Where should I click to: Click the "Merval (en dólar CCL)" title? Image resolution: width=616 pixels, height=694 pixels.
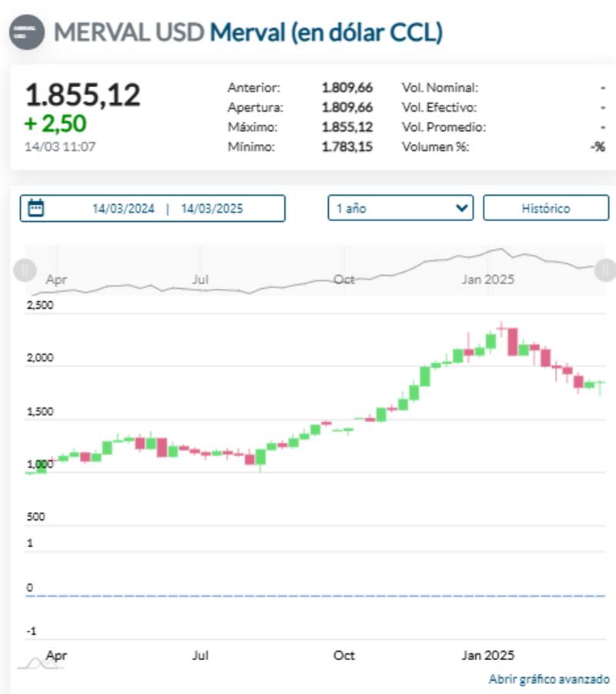coord(326,33)
